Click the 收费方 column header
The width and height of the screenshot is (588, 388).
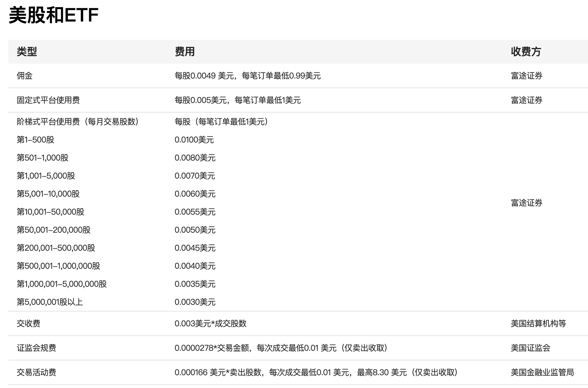pyautogui.click(x=526, y=52)
